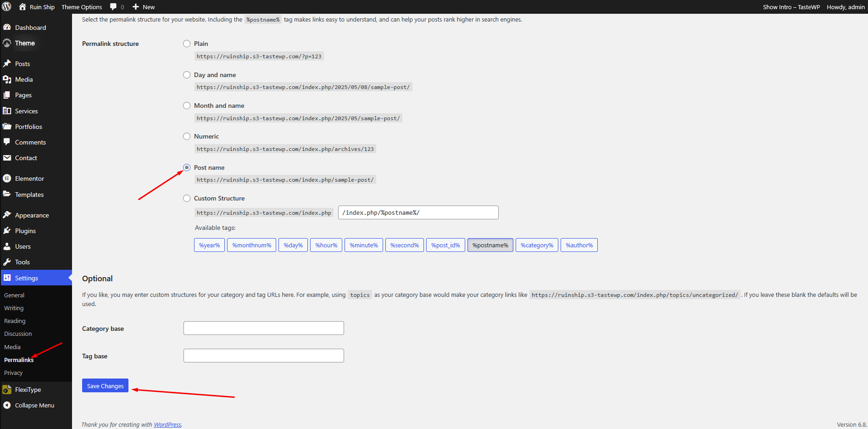The width and height of the screenshot is (868, 429).
Task: Insert the %author% tag button
Action: (579, 245)
